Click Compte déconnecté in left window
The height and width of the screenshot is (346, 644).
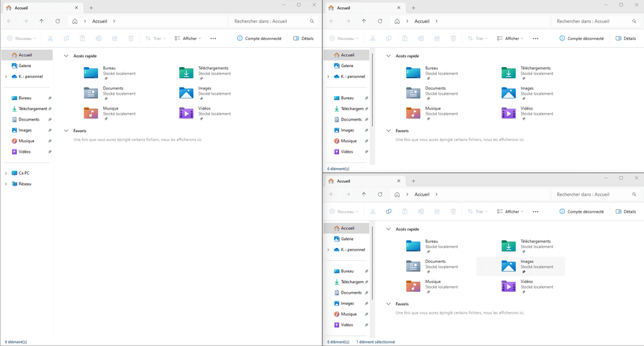click(x=260, y=38)
